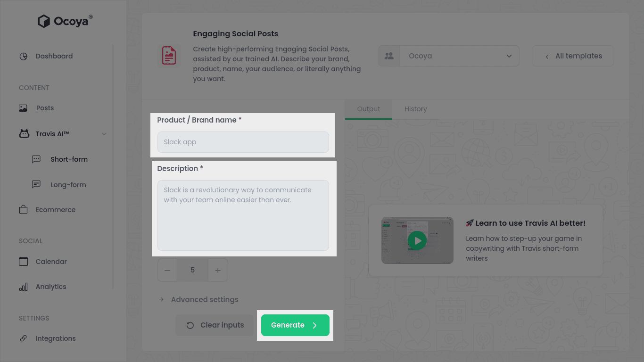Click the Dashboard pie chart icon
Image resolution: width=644 pixels, height=362 pixels.
pyautogui.click(x=23, y=56)
